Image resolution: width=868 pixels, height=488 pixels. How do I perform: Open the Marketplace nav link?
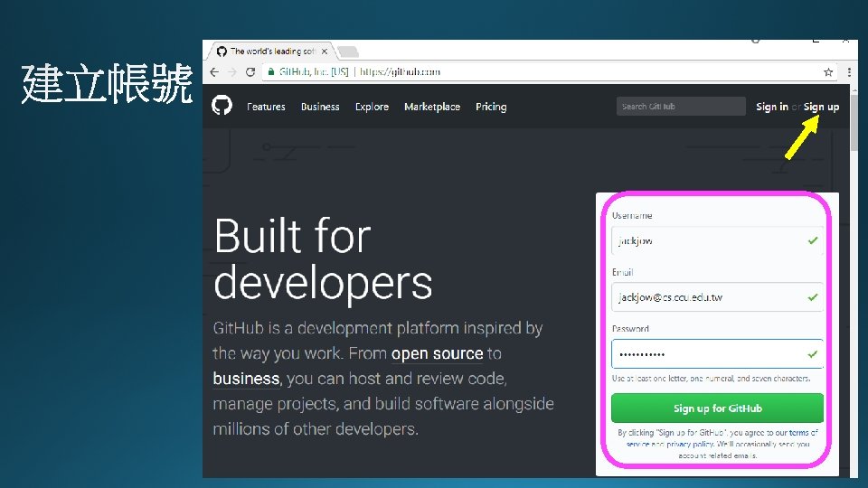[432, 107]
